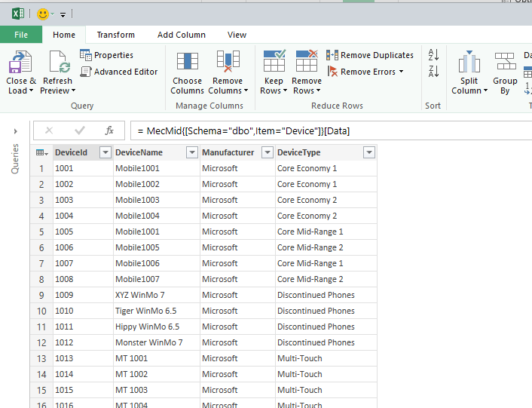Click the fx function icon
Image resolution: width=532 pixels, height=408 pixels.
(109, 130)
